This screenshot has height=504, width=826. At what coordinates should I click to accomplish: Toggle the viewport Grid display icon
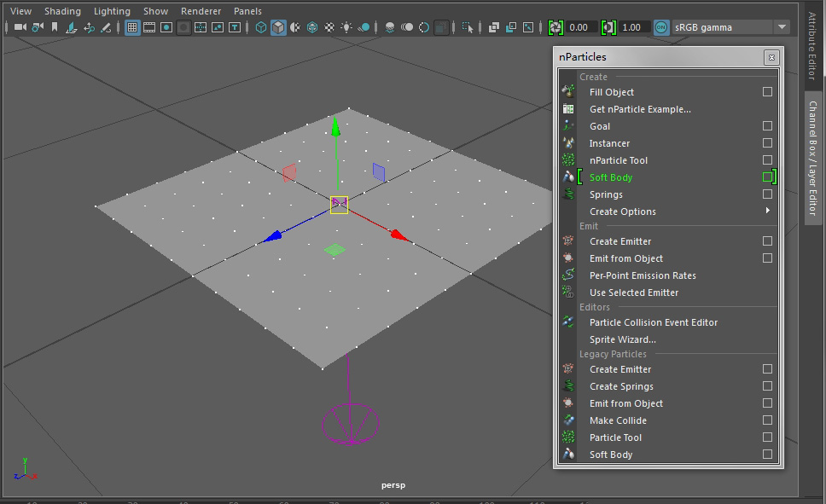132,27
